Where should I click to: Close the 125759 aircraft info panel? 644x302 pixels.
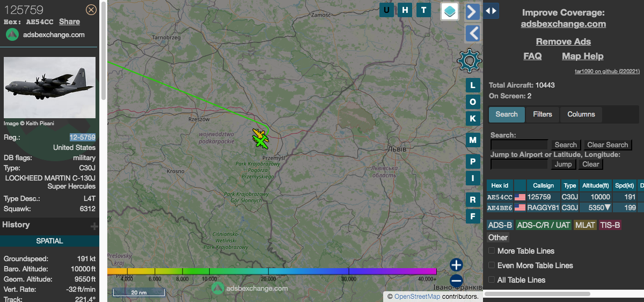(x=91, y=10)
